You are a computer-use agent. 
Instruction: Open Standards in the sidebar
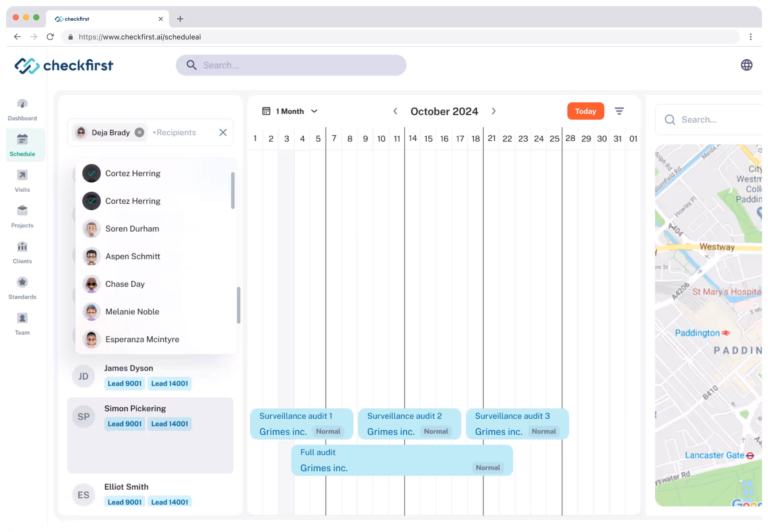(x=22, y=288)
